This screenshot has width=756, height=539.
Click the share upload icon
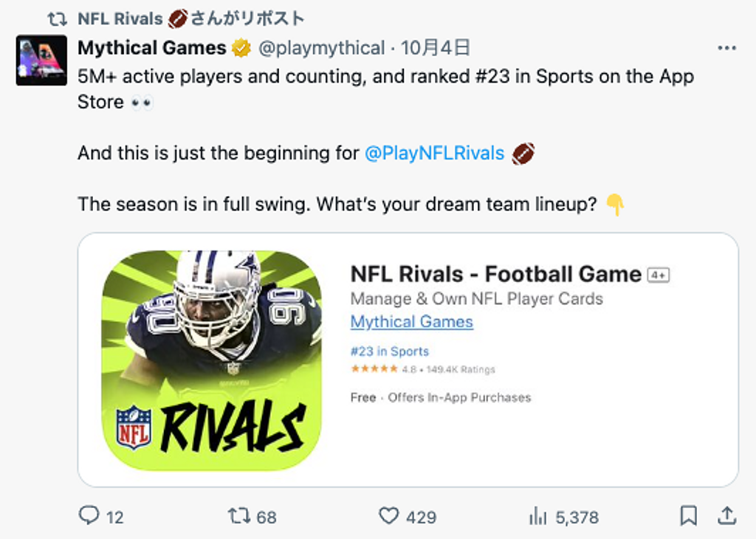726,515
